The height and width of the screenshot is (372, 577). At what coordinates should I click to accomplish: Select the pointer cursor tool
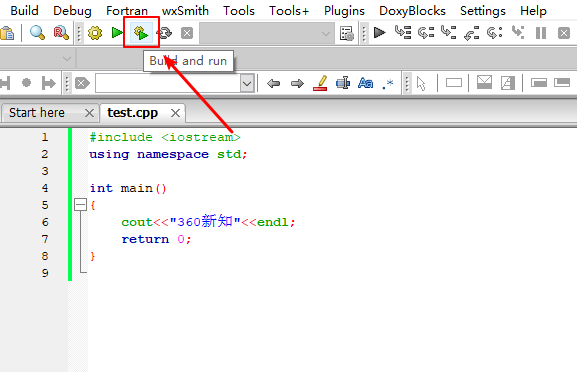(421, 84)
